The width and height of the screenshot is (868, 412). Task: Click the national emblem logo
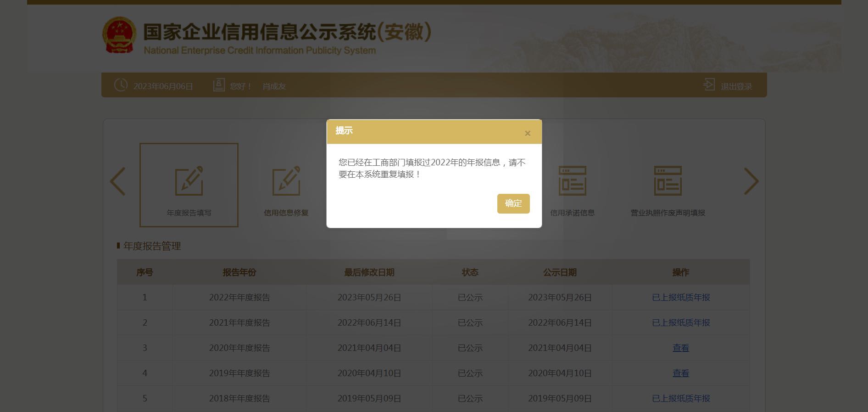119,35
